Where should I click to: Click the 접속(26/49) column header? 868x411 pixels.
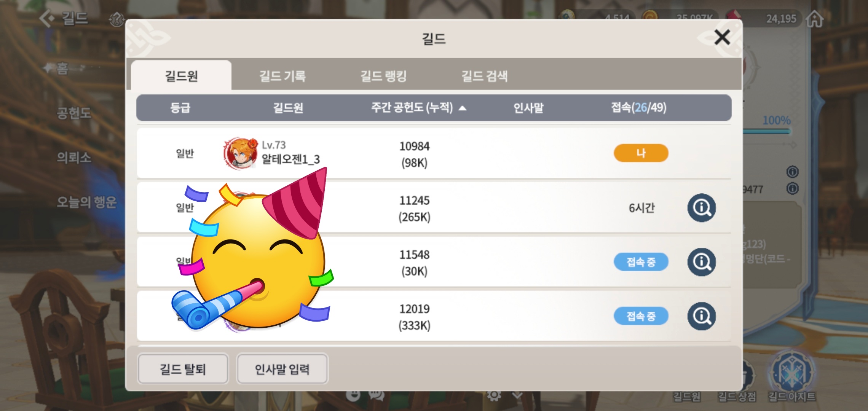coord(638,108)
